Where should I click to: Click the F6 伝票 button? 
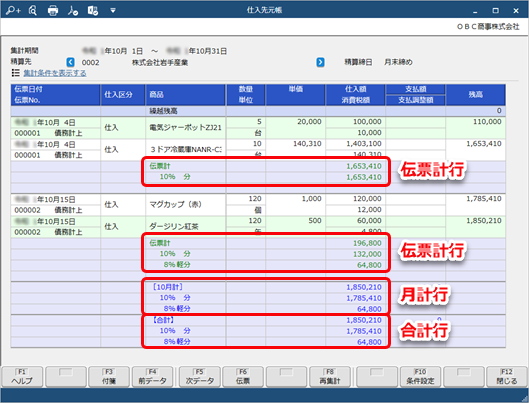(x=243, y=377)
